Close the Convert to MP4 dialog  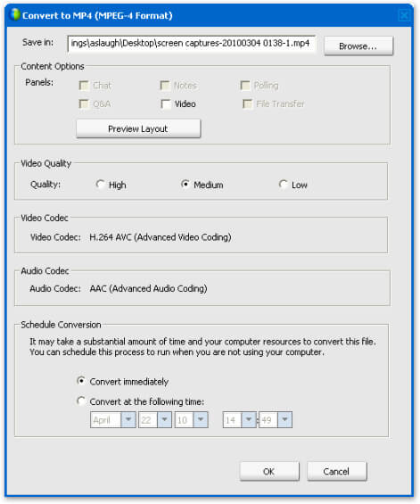(x=404, y=15)
